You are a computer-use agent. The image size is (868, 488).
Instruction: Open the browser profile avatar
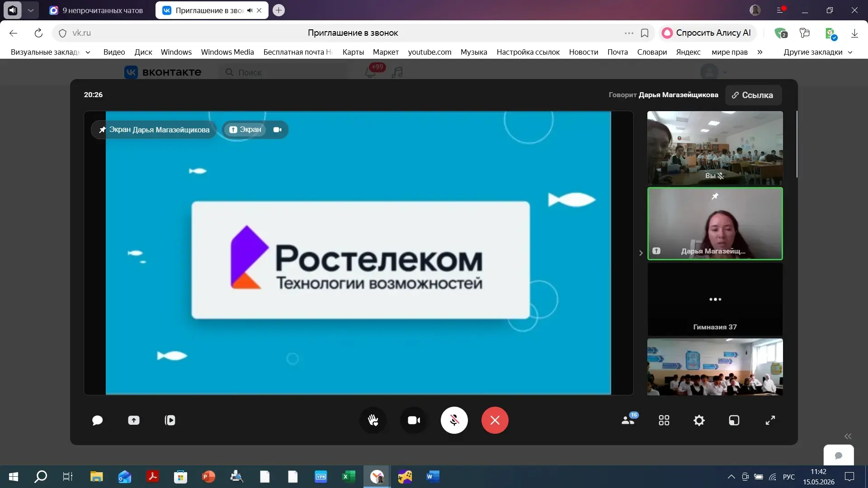point(755,10)
